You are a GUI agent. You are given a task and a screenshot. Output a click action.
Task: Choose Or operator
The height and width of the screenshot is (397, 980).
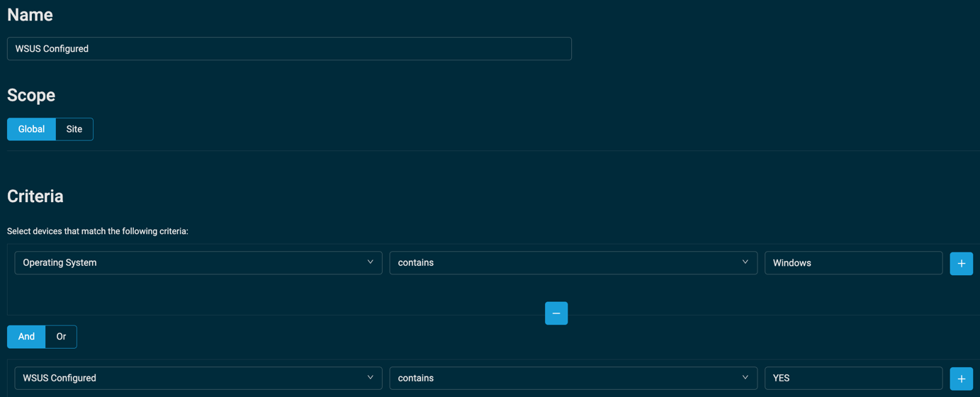61,337
